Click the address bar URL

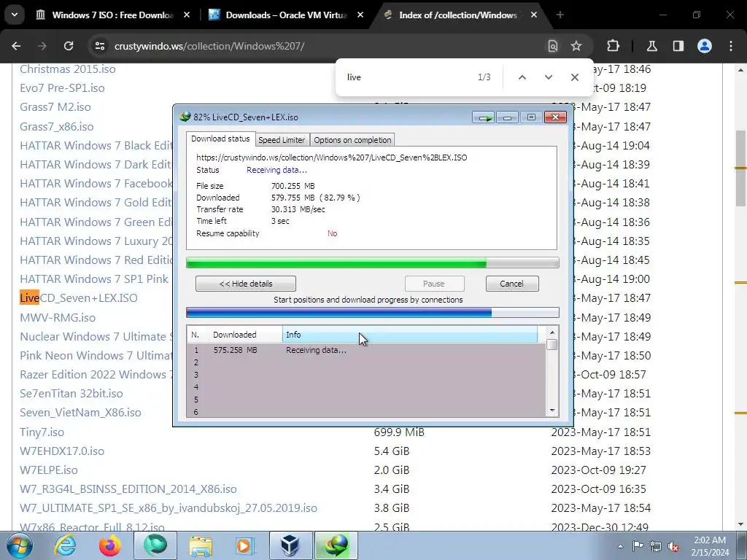[209, 46]
